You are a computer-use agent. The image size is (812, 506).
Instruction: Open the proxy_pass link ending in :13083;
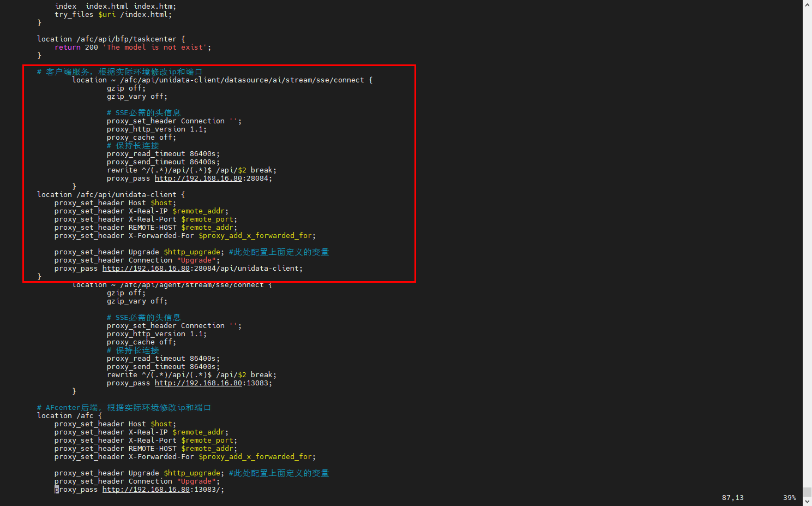coord(198,383)
